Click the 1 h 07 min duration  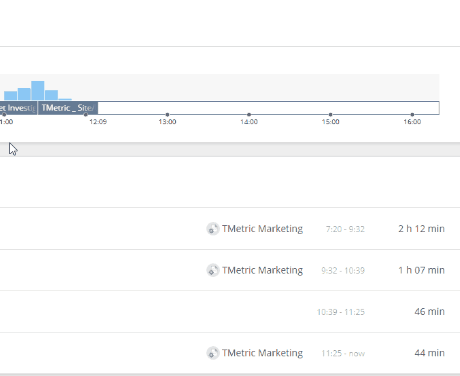coord(421,270)
